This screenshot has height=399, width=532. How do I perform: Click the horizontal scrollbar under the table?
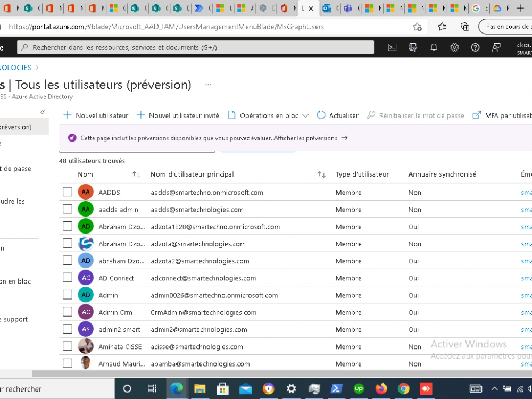coord(281,373)
